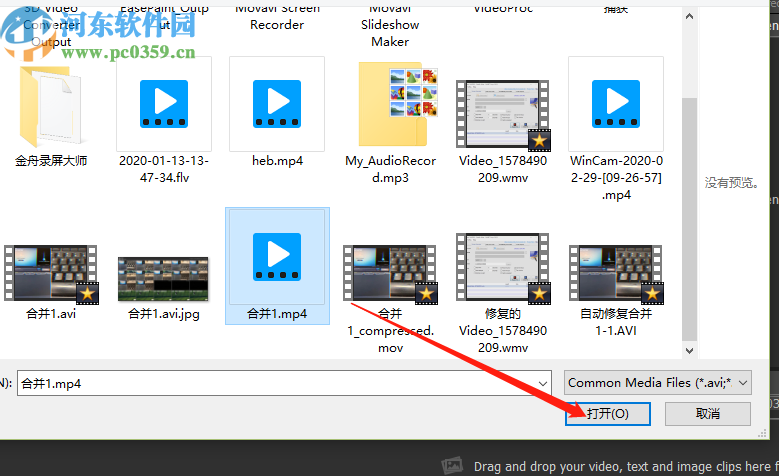Image resolution: width=779 pixels, height=476 pixels.
Task: Click the 2020-01-13-13-47-34.flv file name label
Action: (x=164, y=169)
